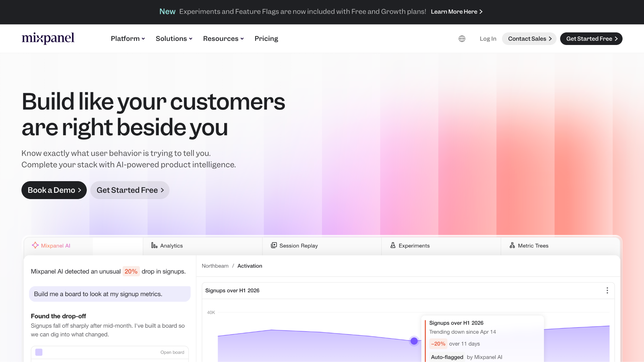Open the three-dot menu on Signups chart
This screenshot has height=362, width=644.
point(607,290)
